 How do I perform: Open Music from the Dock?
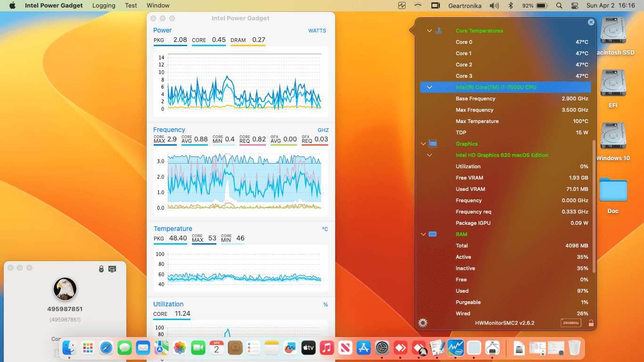pos(327,348)
